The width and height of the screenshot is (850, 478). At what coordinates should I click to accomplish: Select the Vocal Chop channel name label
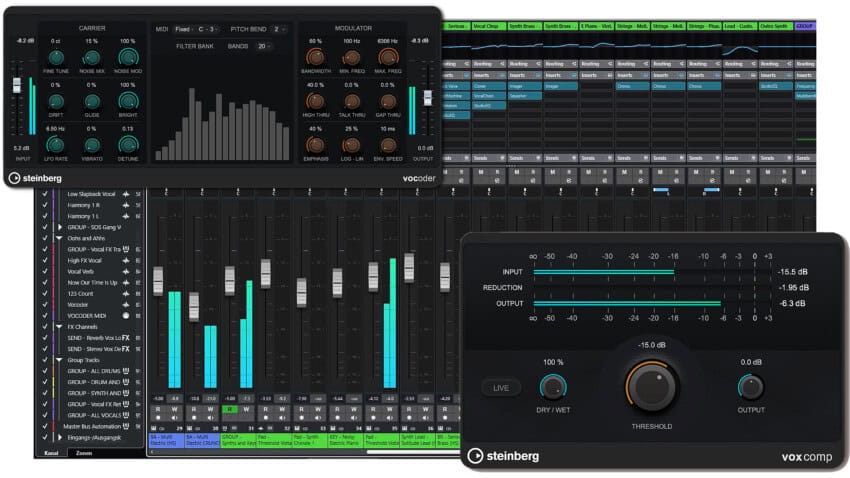tap(488, 26)
